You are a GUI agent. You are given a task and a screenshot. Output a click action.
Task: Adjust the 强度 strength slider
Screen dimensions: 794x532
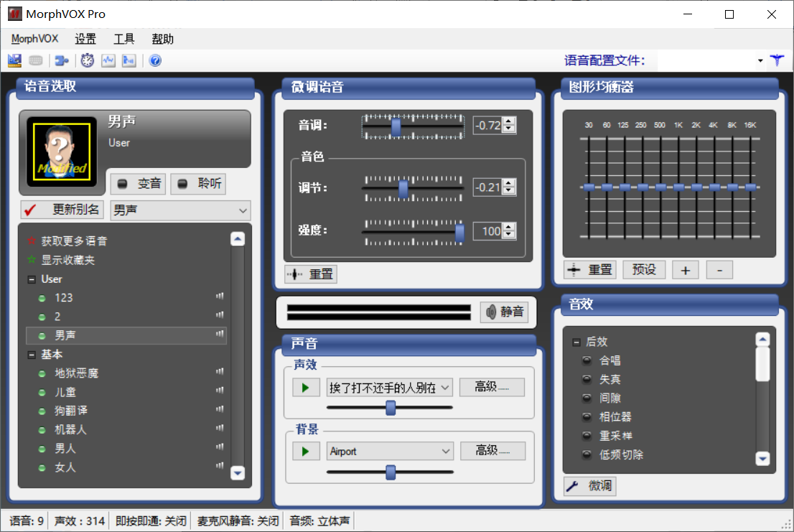(x=459, y=233)
